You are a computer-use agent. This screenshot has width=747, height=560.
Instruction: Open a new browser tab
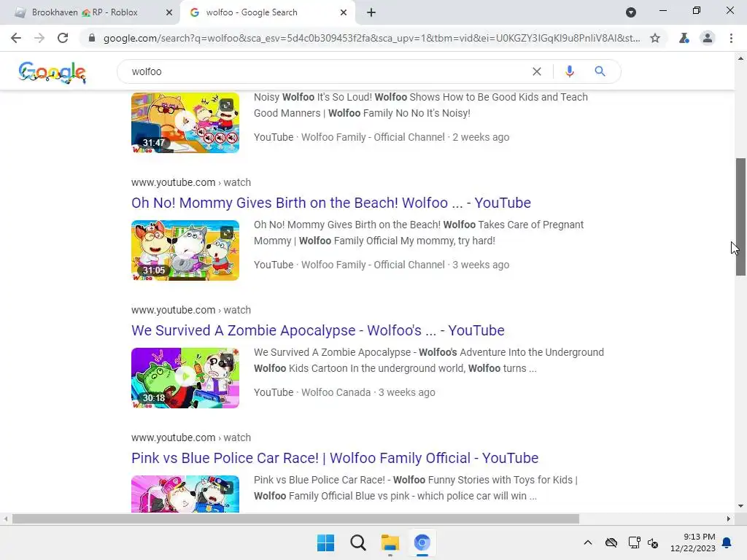click(371, 12)
